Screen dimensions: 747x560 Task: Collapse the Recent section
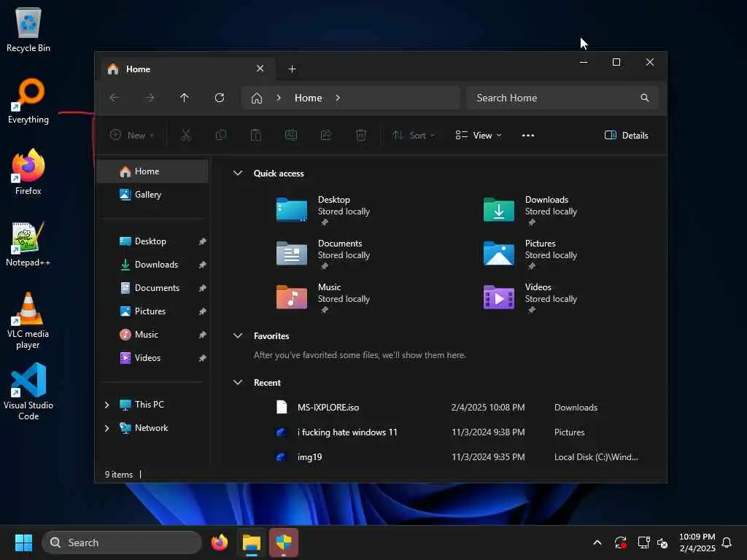click(238, 382)
